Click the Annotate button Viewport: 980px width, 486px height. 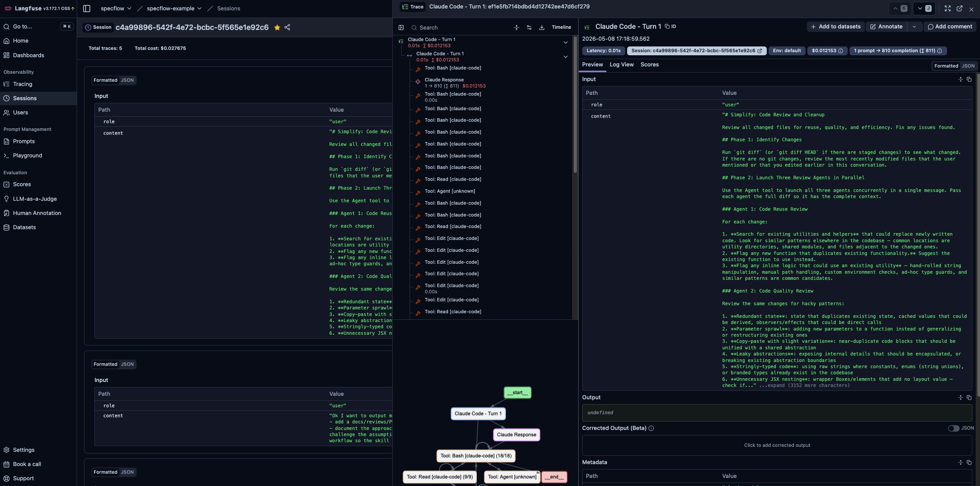click(x=886, y=26)
